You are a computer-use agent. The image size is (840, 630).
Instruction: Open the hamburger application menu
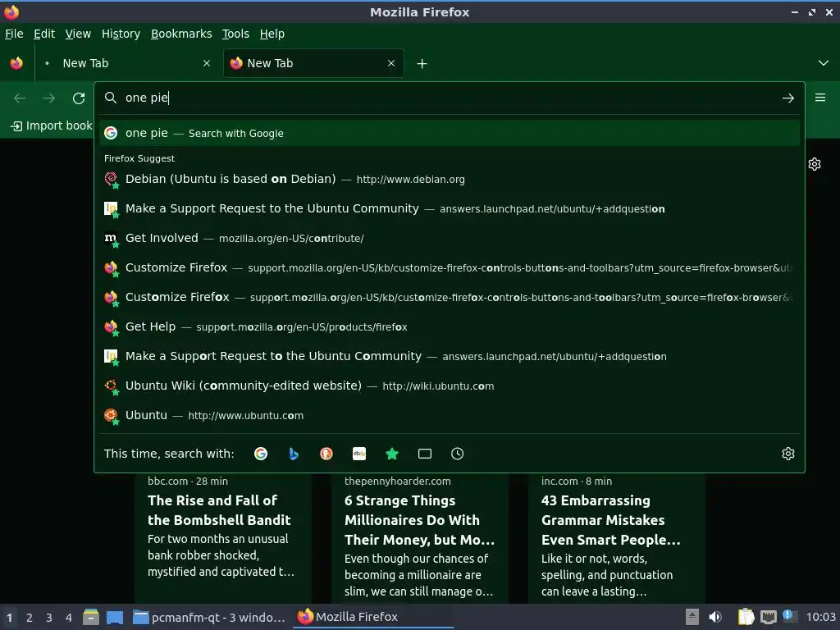click(820, 98)
